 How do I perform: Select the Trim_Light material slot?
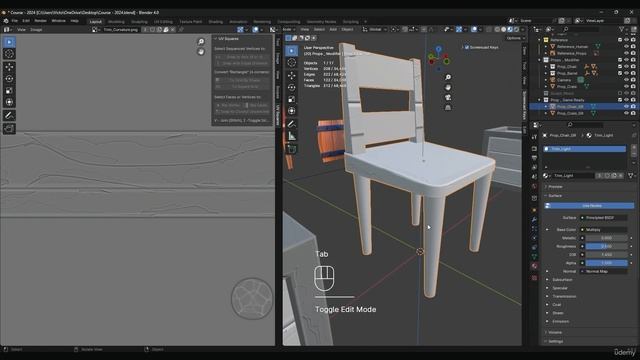(x=584, y=149)
